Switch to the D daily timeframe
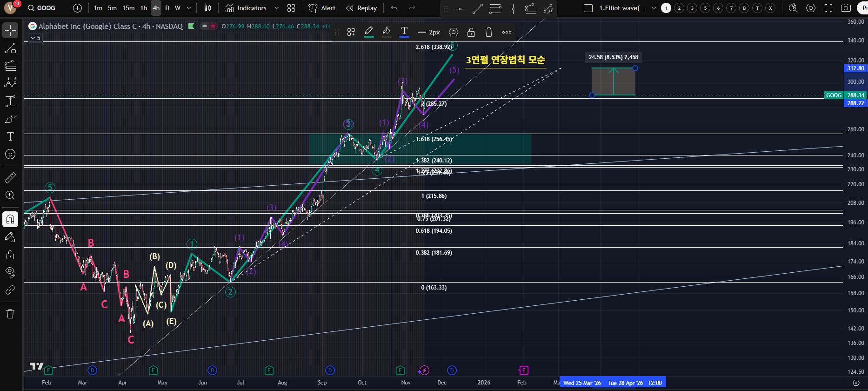 tap(167, 8)
